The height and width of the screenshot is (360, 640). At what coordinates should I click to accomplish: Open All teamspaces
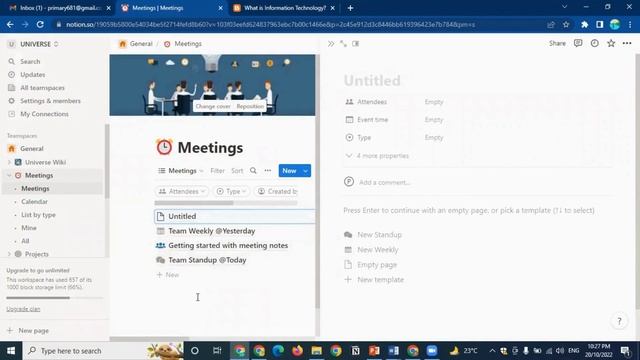click(42, 88)
